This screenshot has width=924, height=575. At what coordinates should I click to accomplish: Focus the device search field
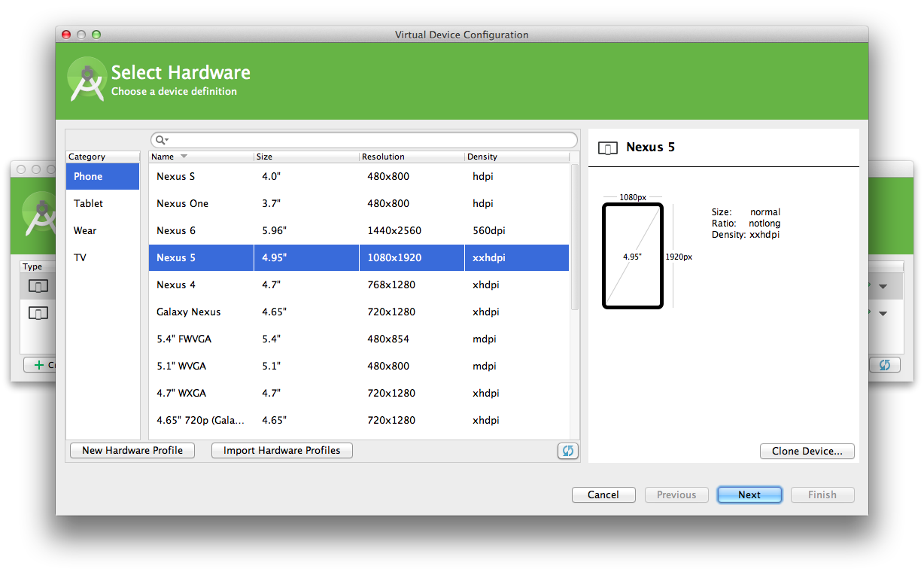coord(369,141)
